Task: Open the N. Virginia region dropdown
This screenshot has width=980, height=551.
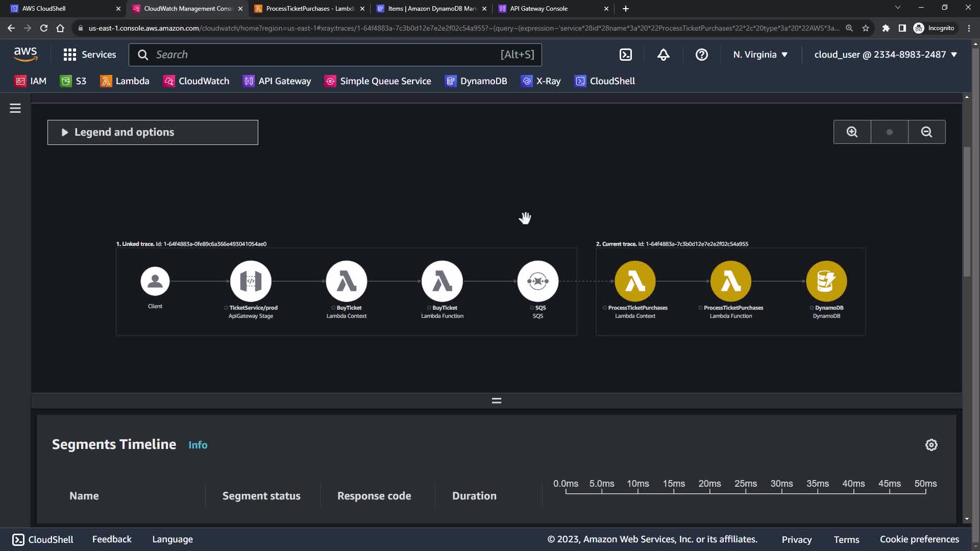Action: (760, 55)
